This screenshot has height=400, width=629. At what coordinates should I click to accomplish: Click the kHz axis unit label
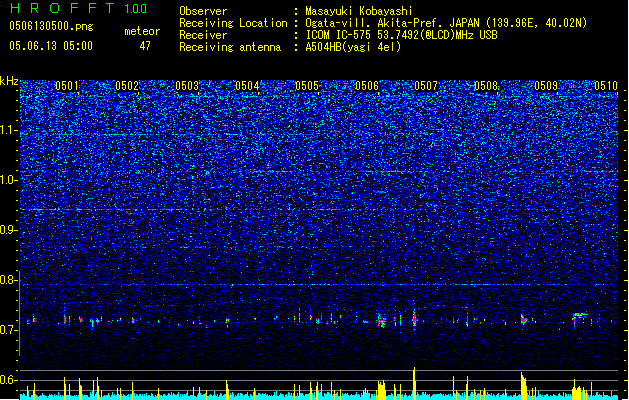click(9, 81)
